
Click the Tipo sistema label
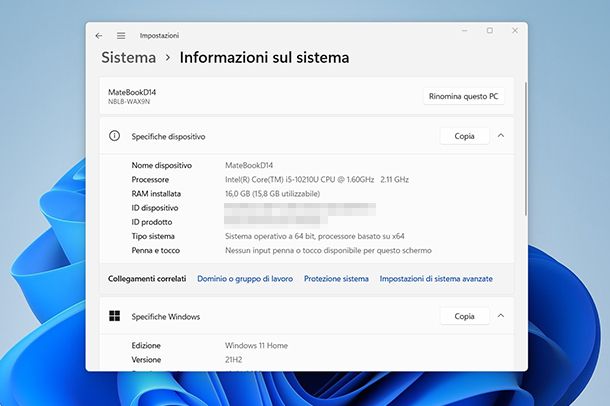coord(153,236)
